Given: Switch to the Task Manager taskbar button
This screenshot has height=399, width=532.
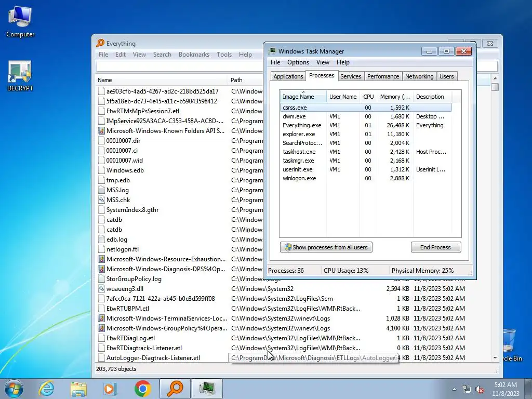Looking at the screenshot, I should [207, 389].
